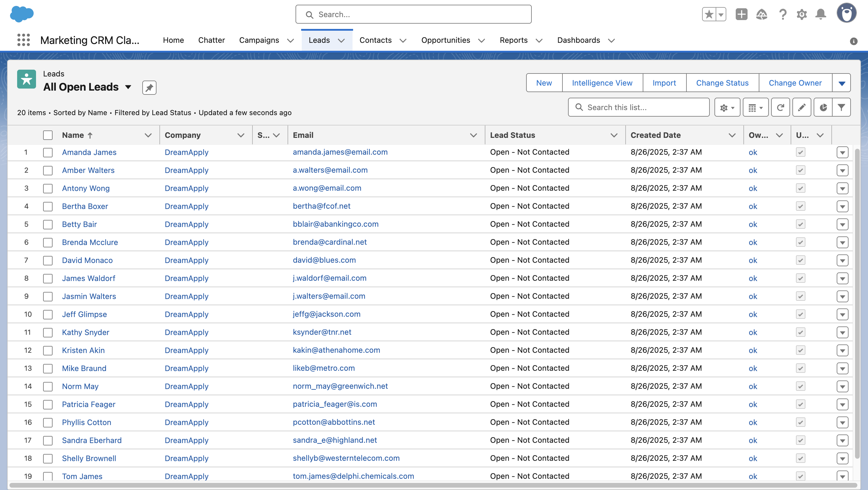
Task: Open the Name column menu chevron
Action: (148, 135)
